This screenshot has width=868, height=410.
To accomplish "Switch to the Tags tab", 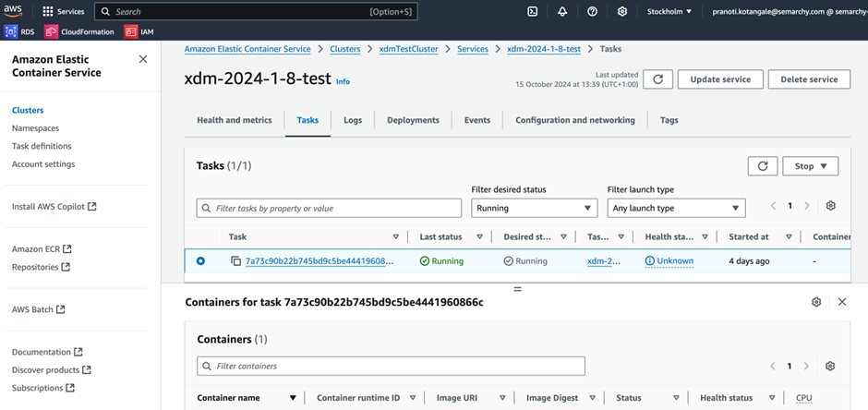I will tap(669, 120).
